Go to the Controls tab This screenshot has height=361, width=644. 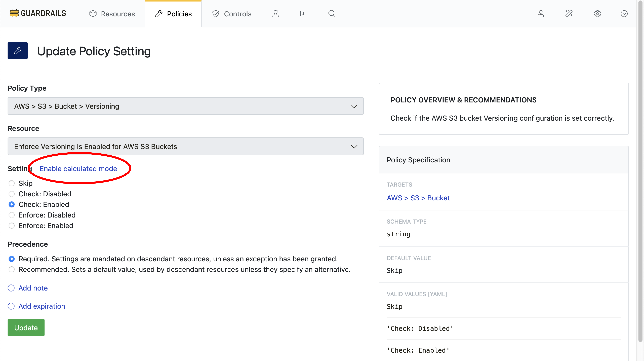[x=232, y=14]
